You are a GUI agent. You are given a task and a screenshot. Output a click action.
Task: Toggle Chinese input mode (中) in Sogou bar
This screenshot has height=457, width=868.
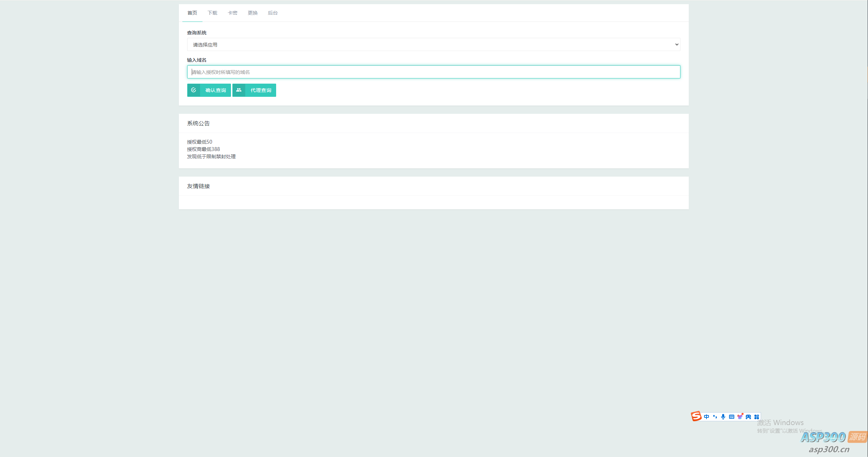[x=706, y=417]
